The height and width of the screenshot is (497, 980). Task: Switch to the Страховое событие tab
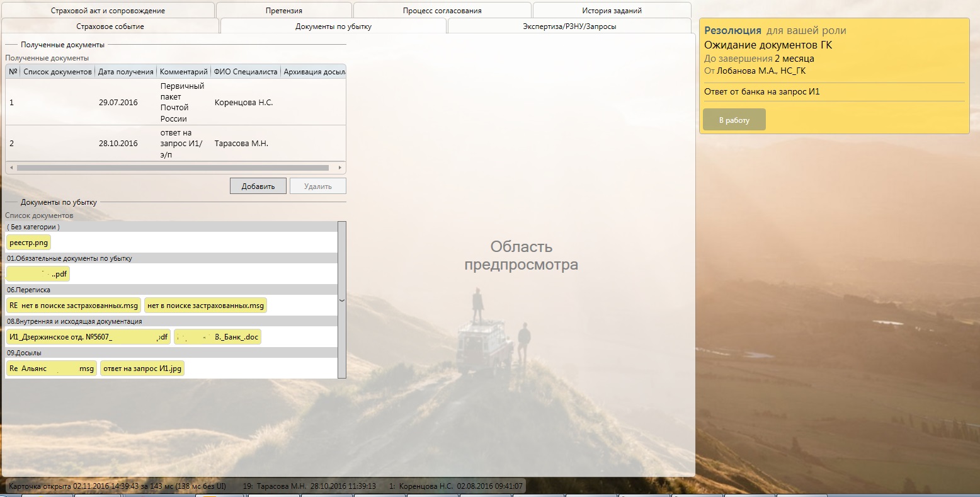click(110, 26)
